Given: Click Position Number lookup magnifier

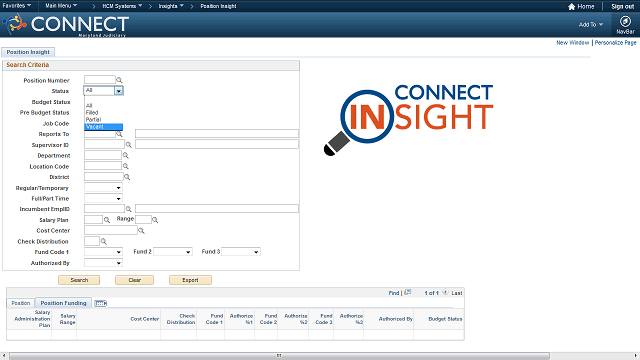Looking at the screenshot, I should coord(119,80).
